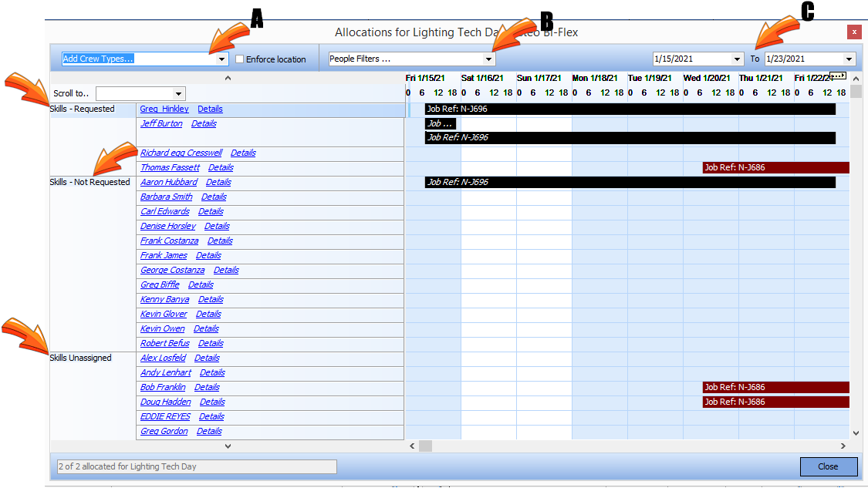
Task: Open the end date 1/23/2021 picker
Action: tap(849, 59)
